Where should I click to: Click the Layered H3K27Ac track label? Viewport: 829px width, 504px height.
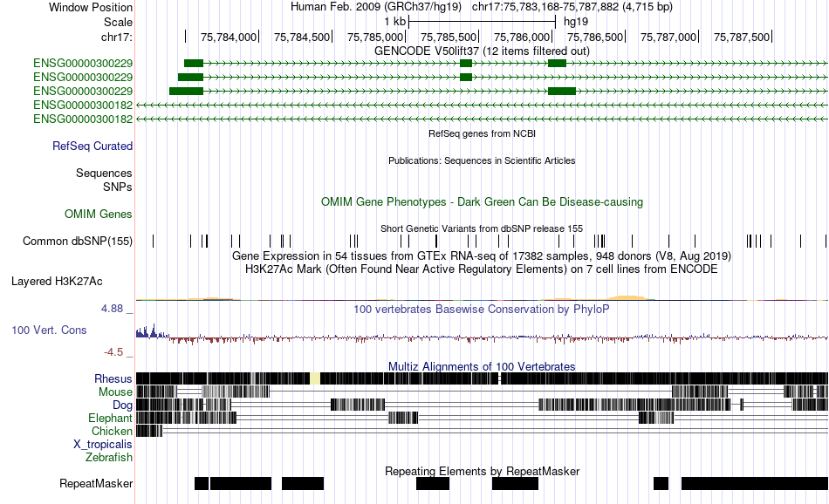pos(57,281)
